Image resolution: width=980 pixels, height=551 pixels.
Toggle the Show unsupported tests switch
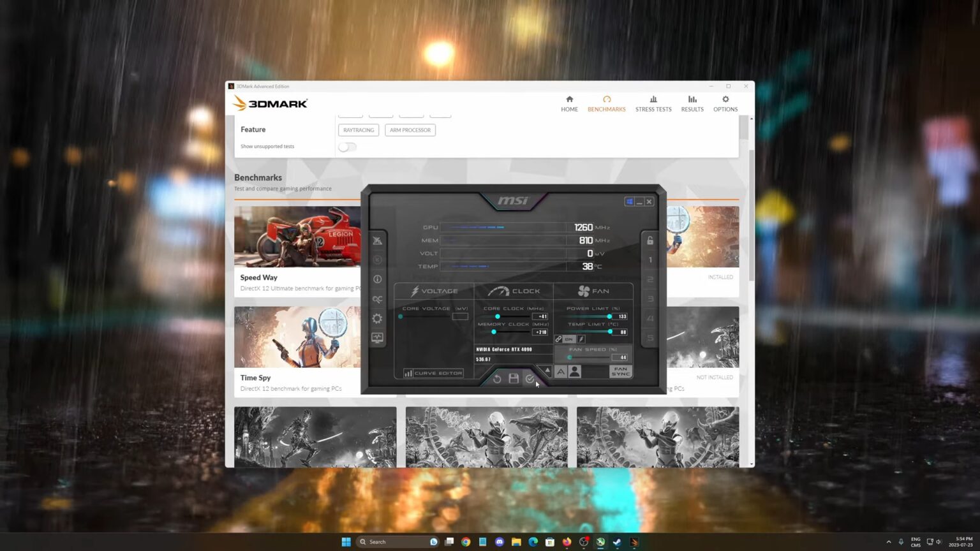(347, 147)
